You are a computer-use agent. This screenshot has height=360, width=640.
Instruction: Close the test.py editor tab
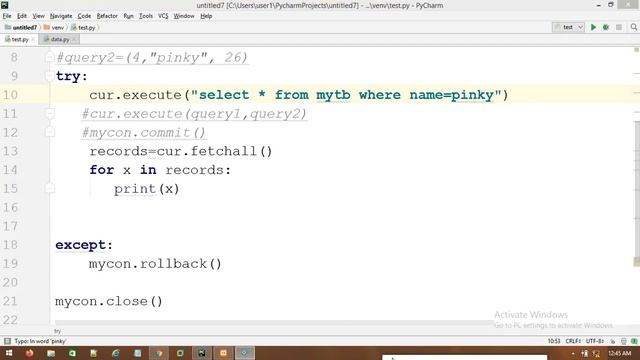pos(33,40)
